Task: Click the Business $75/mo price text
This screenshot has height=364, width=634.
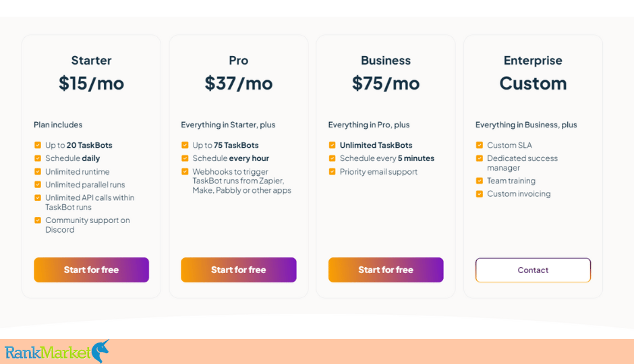Action: [x=386, y=83]
